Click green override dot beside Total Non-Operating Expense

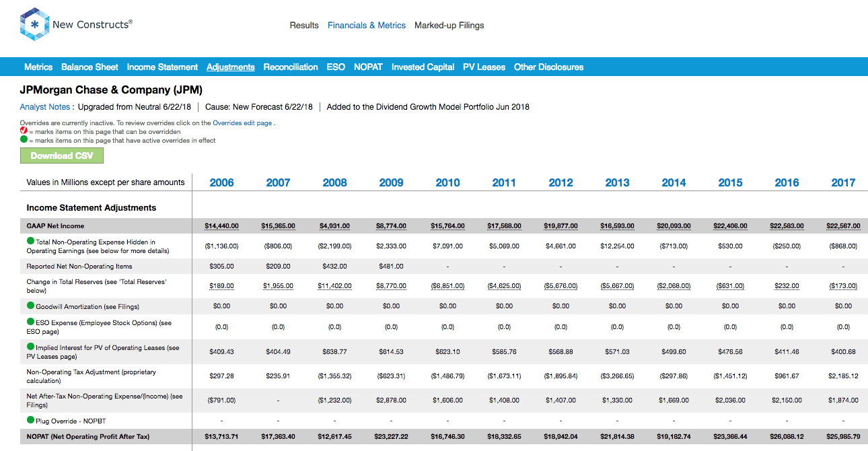pos(30,241)
